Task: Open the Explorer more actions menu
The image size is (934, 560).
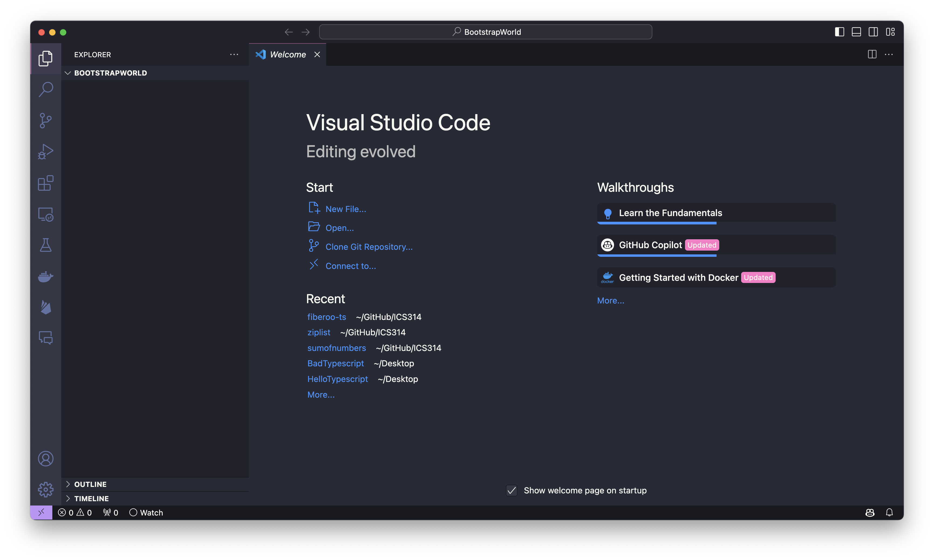Action: tap(234, 55)
